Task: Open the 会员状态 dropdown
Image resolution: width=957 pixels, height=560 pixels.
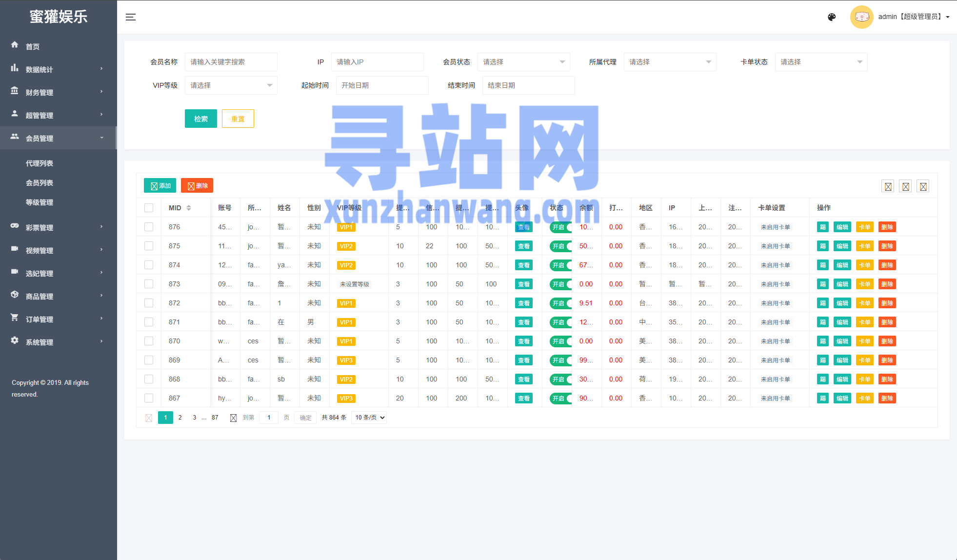Action: coord(523,62)
